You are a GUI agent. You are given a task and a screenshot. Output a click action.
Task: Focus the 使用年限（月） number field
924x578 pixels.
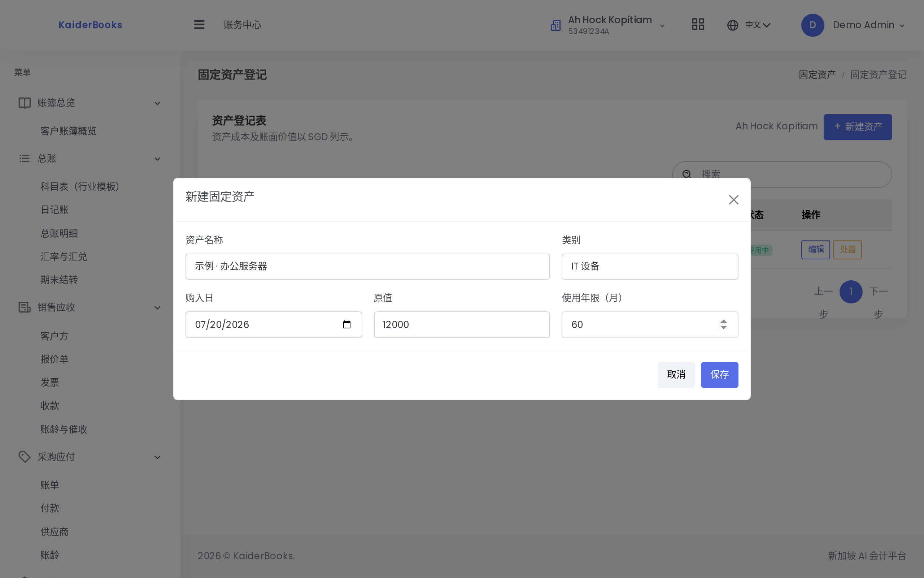(649, 324)
